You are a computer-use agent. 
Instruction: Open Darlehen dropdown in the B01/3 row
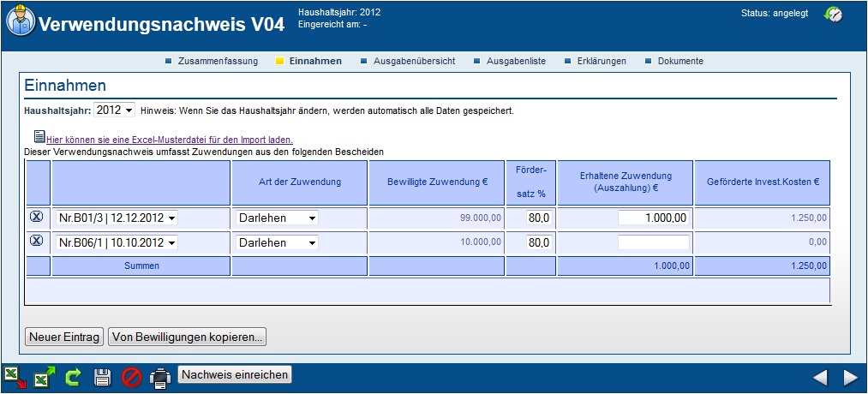click(x=278, y=218)
